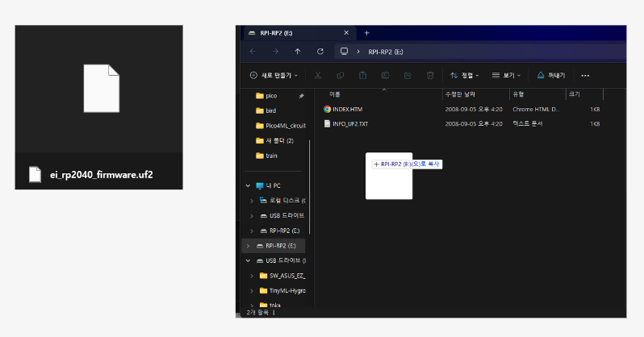
Task: Click the Delete trash icon
Action: [x=430, y=75]
